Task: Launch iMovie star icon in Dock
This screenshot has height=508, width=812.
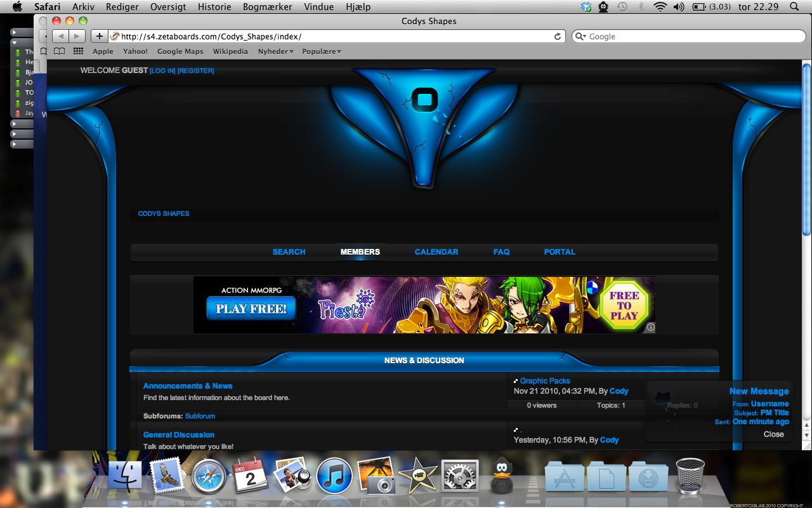Action: [417, 476]
